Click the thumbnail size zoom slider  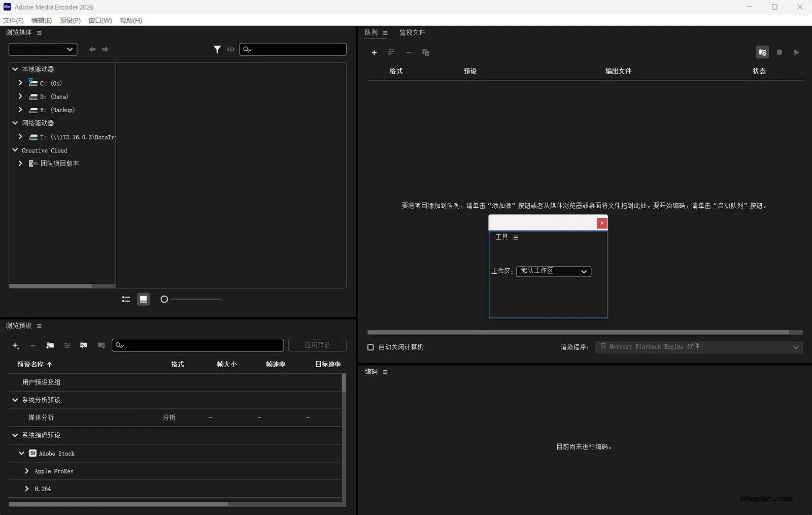point(191,300)
